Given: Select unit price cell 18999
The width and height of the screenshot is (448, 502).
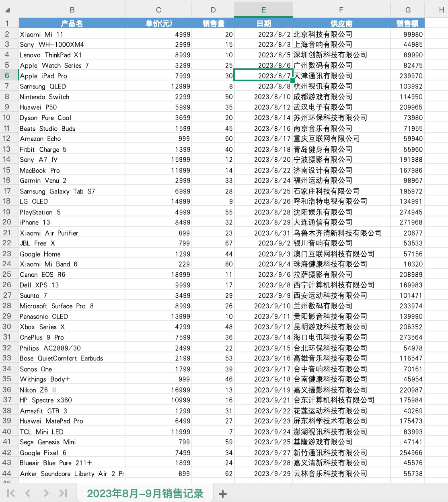Looking at the screenshot, I should [x=158, y=274].
